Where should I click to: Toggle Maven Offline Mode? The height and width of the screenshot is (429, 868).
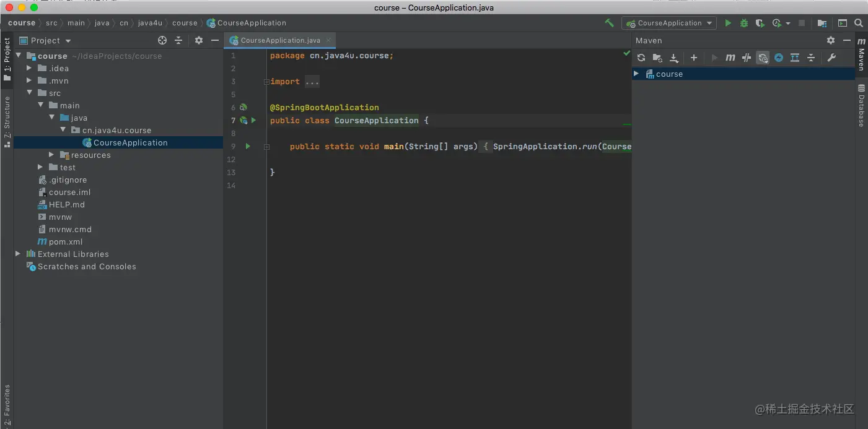pyautogui.click(x=747, y=58)
